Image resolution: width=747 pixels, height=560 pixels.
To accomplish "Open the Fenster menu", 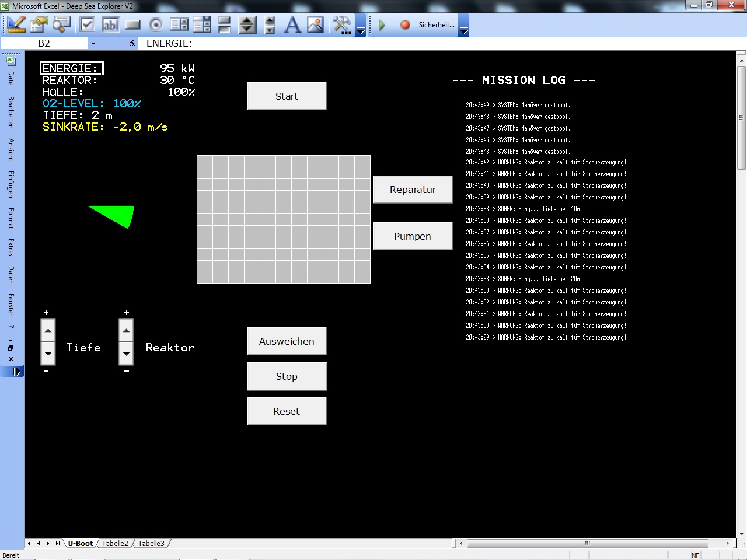I will [x=11, y=304].
